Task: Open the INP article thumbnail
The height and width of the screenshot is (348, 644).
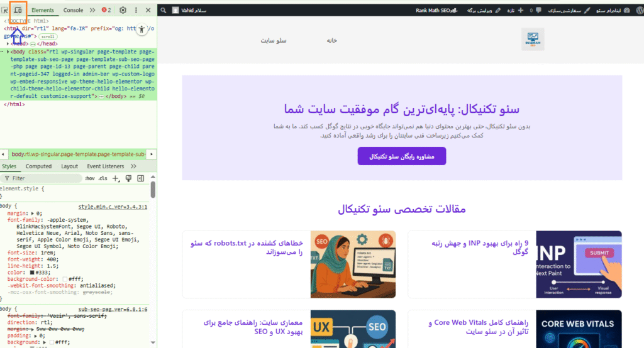Action: click(x=579, y=264)
